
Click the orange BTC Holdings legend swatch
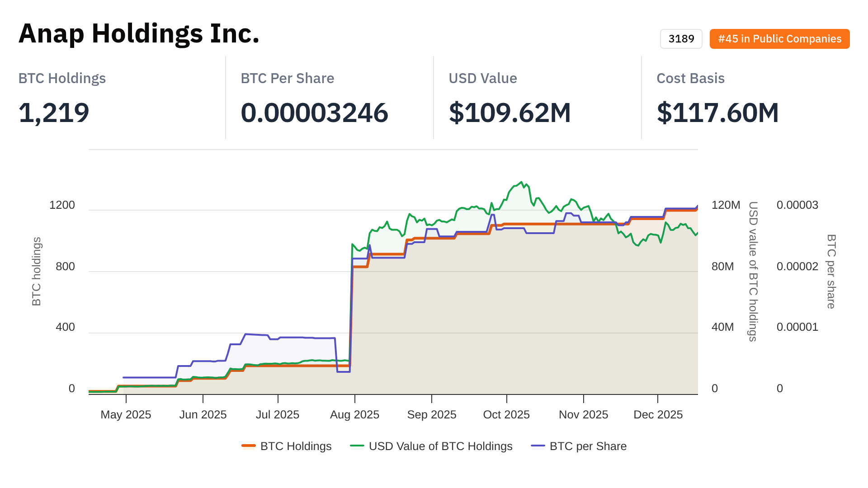click(x=249, y=446)
